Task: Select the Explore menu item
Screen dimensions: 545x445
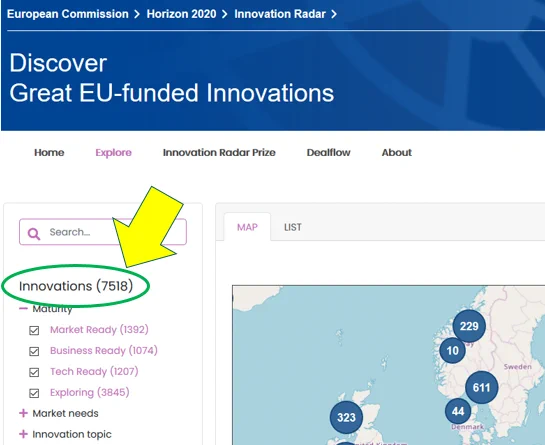Action: [113, 153]
